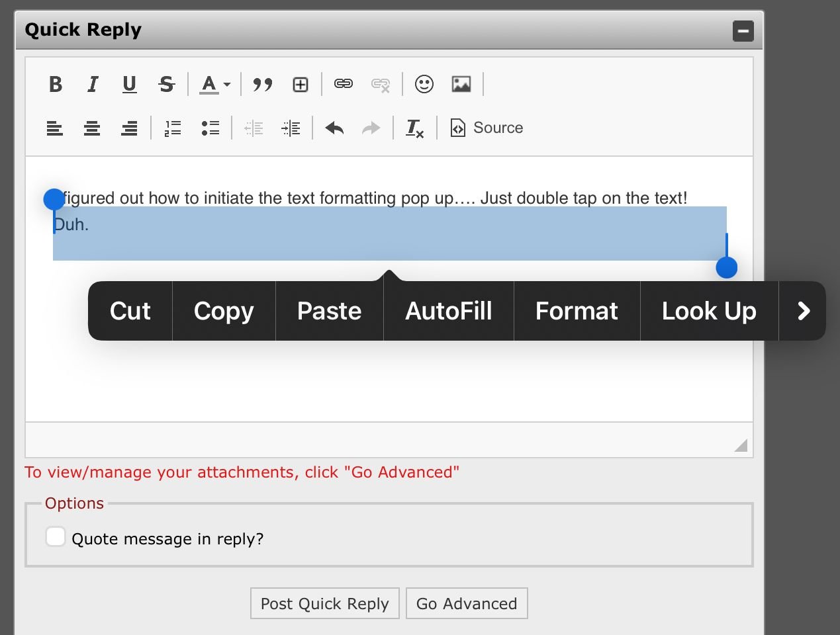Open the text color dropdown
The width and height of the screenshot is (840, 635).
(x=215, y=84)
